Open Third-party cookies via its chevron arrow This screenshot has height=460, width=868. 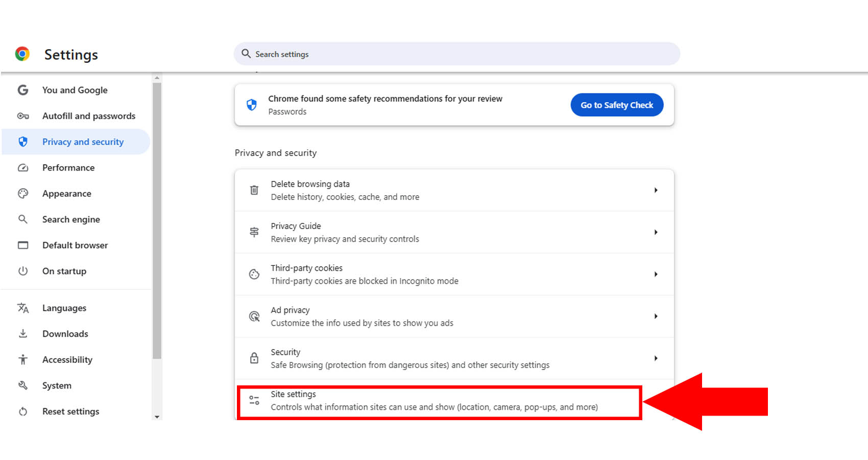point(656,274)
